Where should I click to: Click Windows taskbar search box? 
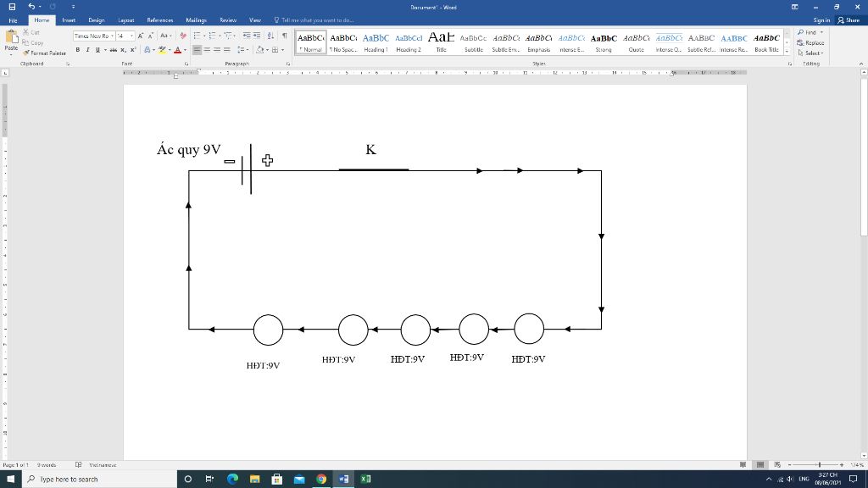[100, 480]
